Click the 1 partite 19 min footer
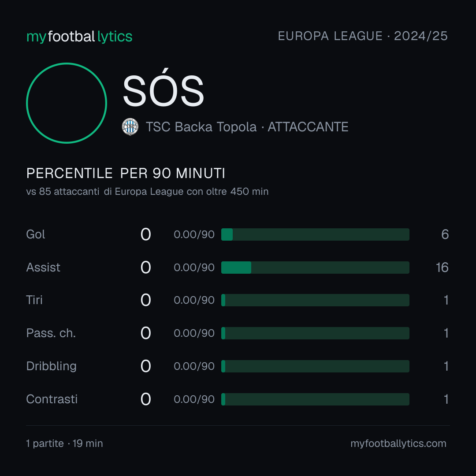476x476 pixels. click(65, 443)
